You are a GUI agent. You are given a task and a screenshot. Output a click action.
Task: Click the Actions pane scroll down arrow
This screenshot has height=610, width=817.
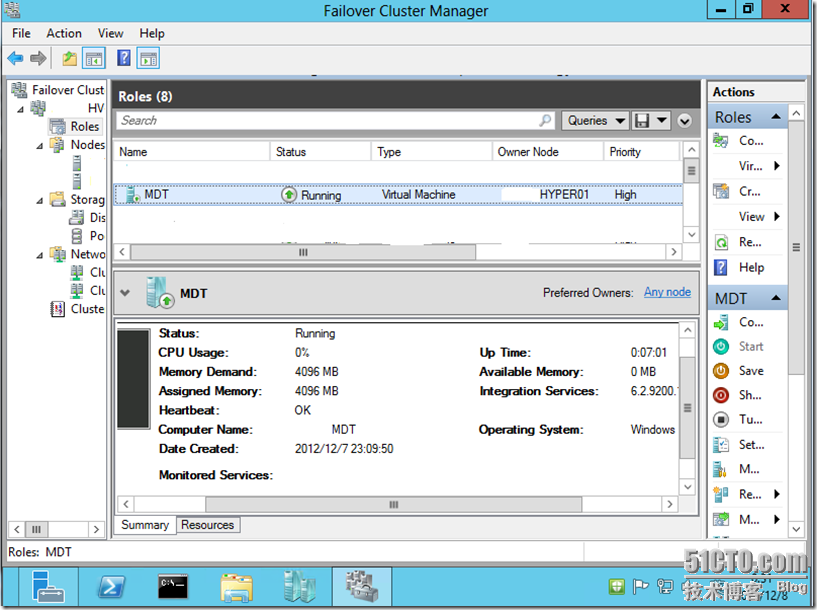point(796,529)
